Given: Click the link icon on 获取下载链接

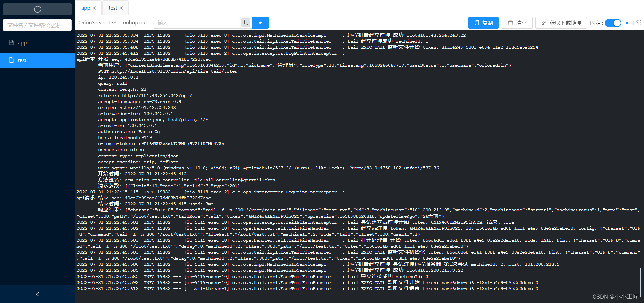Looking at the screenshot, I should [544, 23].
